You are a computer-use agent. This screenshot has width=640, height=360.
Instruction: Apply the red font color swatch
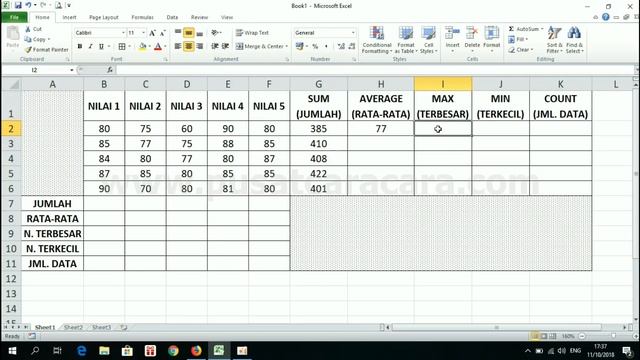pyautogui.click(x=158, y=47)
